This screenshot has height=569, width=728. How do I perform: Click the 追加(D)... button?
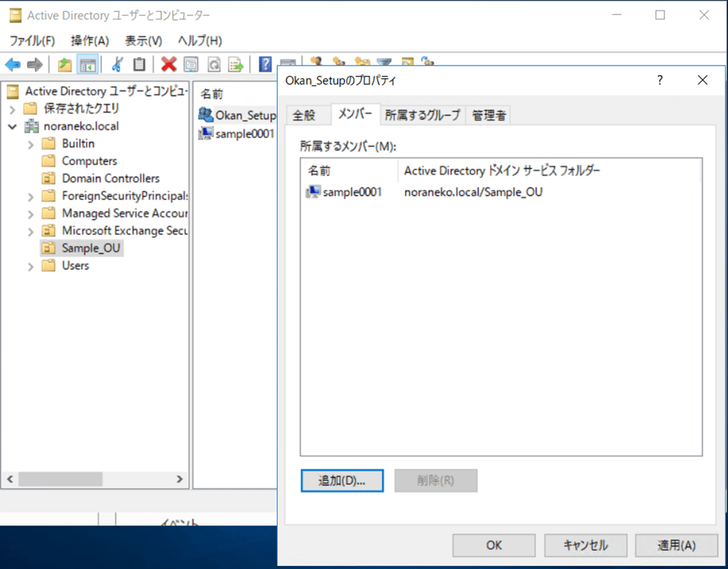point(342,480)
